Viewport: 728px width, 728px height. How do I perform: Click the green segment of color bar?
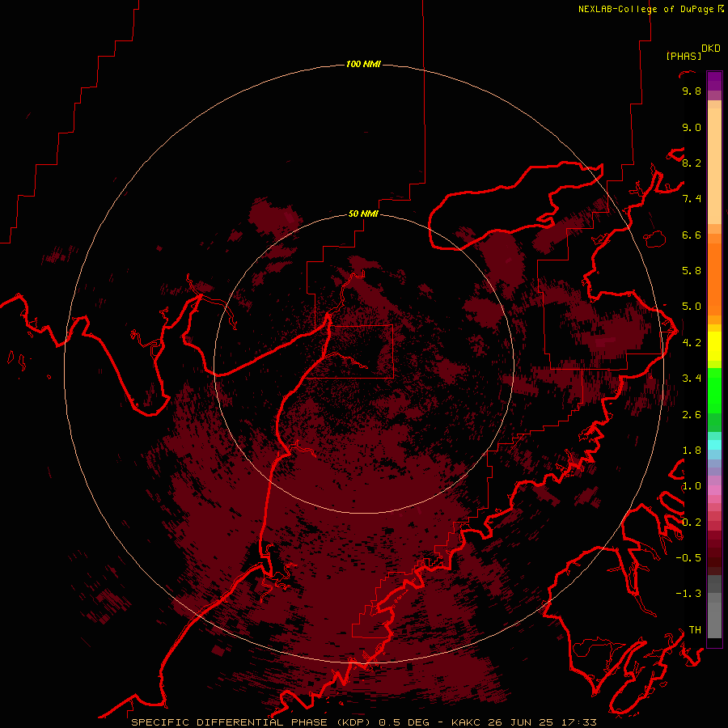pyautogui.click(x=714, y=392)
